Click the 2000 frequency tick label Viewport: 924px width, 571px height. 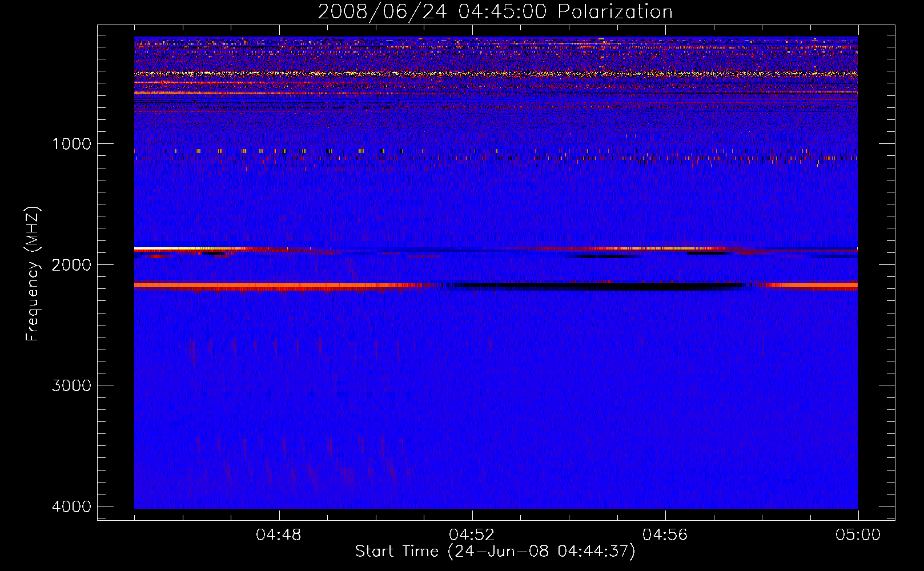[71, 265]
